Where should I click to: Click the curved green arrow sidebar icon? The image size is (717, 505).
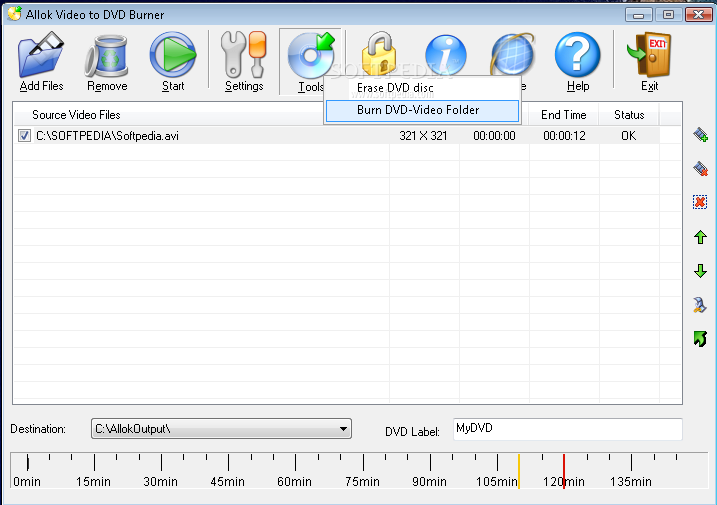(x=700, y=338)
